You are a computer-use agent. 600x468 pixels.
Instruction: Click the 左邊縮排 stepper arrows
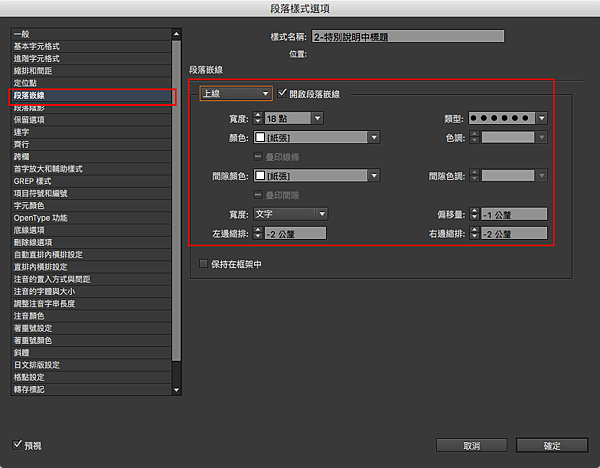[x=258, y=233]
